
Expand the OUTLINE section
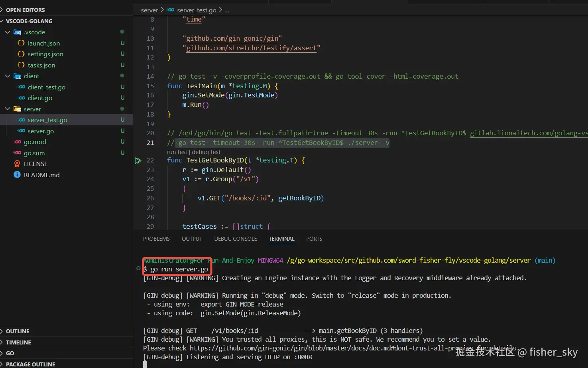[x=2, y=331]
